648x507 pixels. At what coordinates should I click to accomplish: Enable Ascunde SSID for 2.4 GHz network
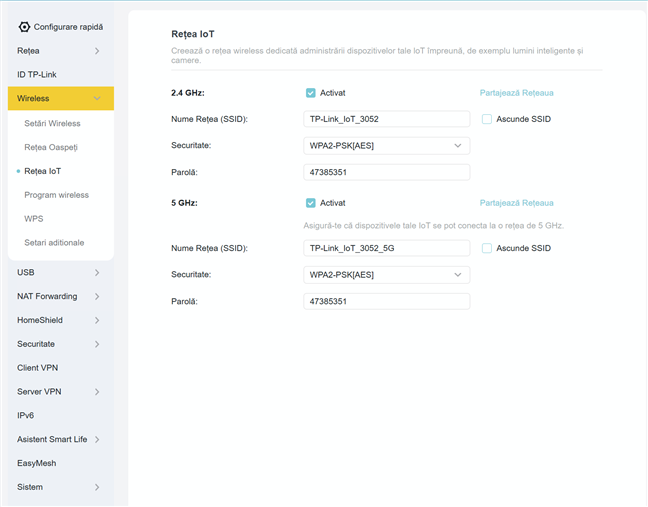point(487,119)
